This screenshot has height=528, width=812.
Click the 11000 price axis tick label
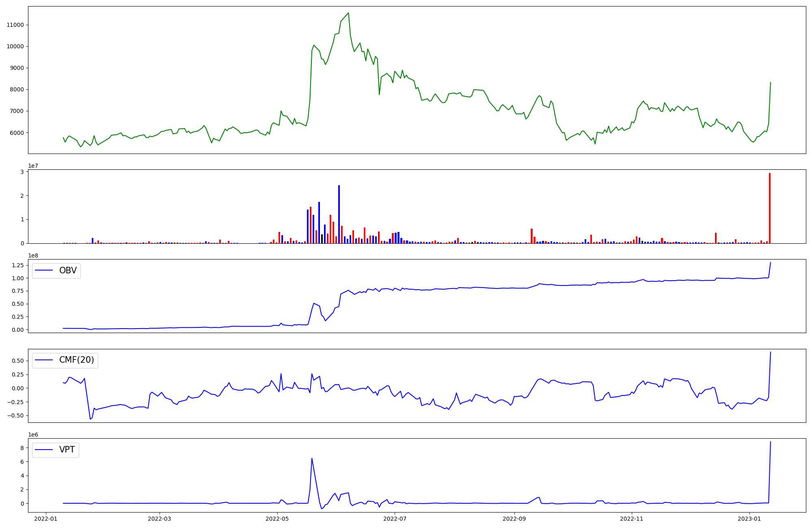point(15,25)
